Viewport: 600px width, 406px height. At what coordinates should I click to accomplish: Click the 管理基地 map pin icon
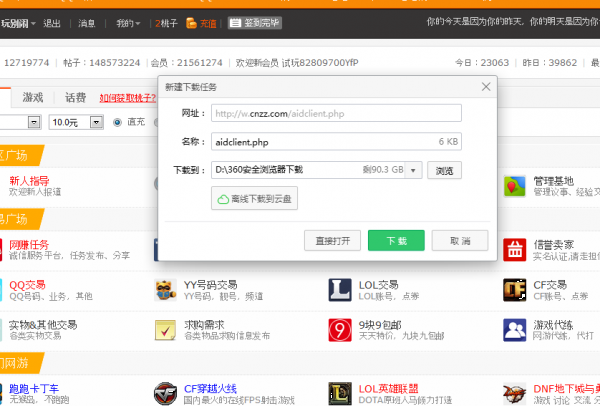[514, 186]
